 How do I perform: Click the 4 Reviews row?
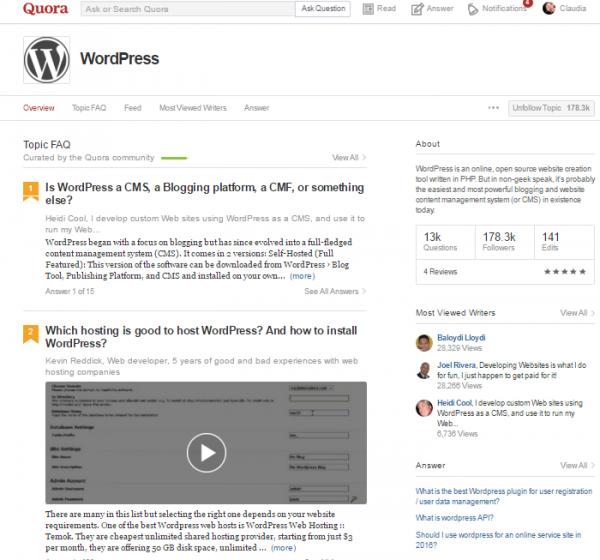pyautogui.click(x=505, y=272)
